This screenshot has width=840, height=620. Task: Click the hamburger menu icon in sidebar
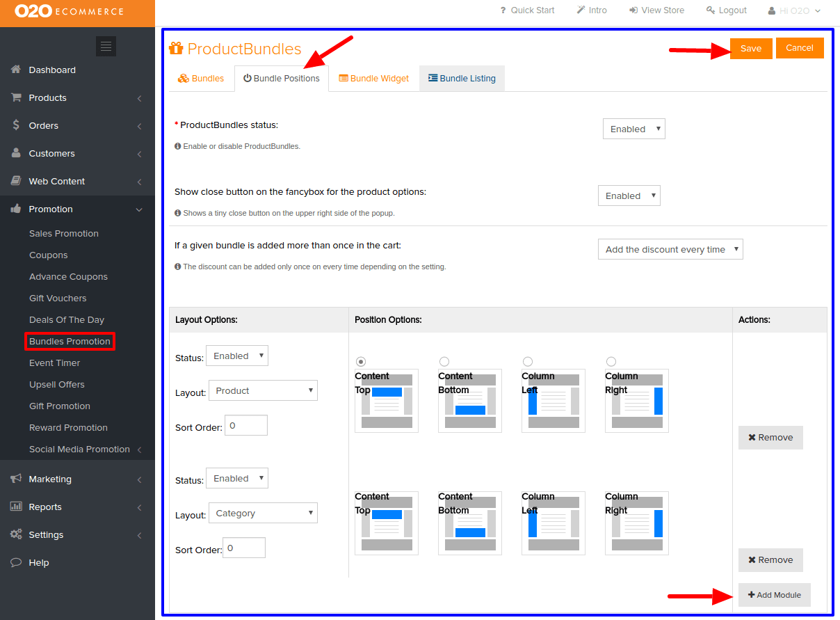pyautogui.click(x=106, y=46)
